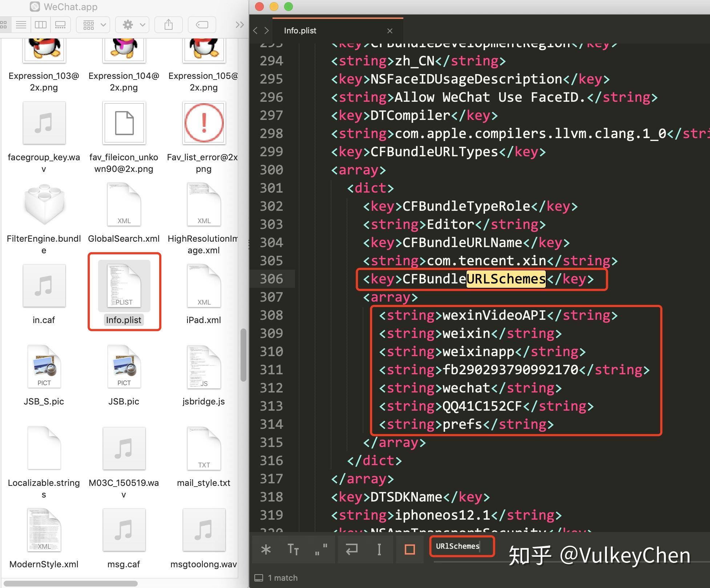
Task: Click 'fb290293790992170' string on line 311
Action: [x=510, y=370]
